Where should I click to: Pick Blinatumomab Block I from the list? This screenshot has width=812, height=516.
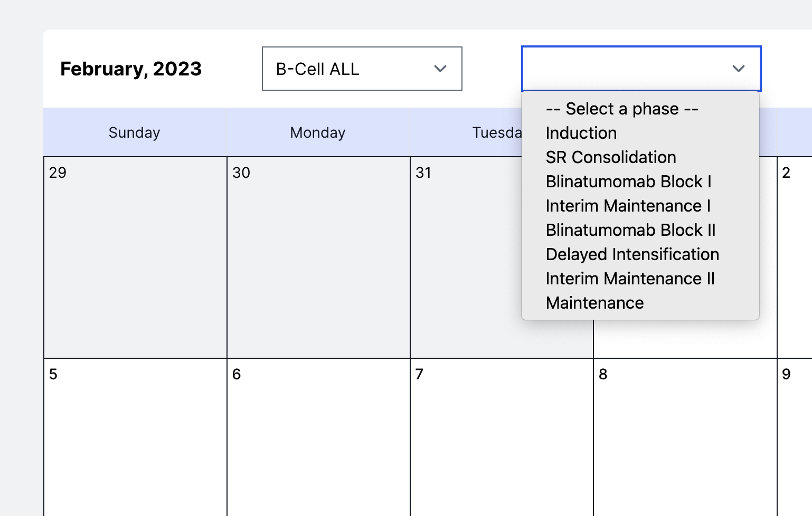point(629,181)
